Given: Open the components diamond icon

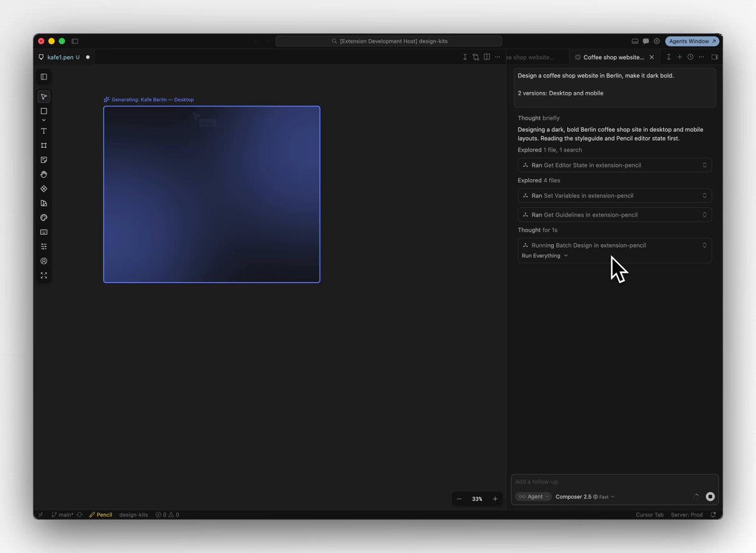Looking at the screenshot, I should [43, 189].
